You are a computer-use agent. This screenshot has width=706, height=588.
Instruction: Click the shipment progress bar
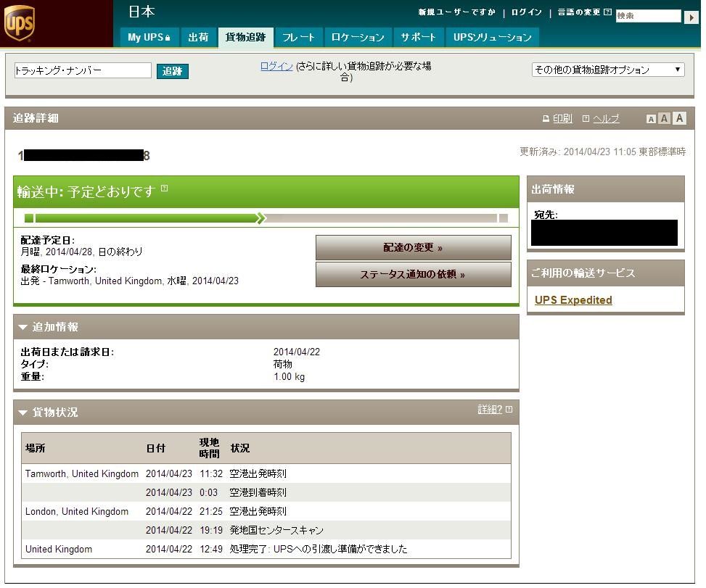266,218
